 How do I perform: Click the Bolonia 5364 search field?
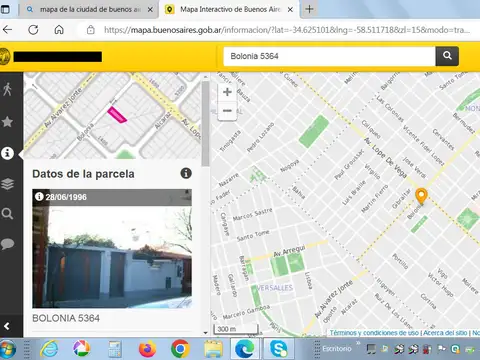pos(329,56)
